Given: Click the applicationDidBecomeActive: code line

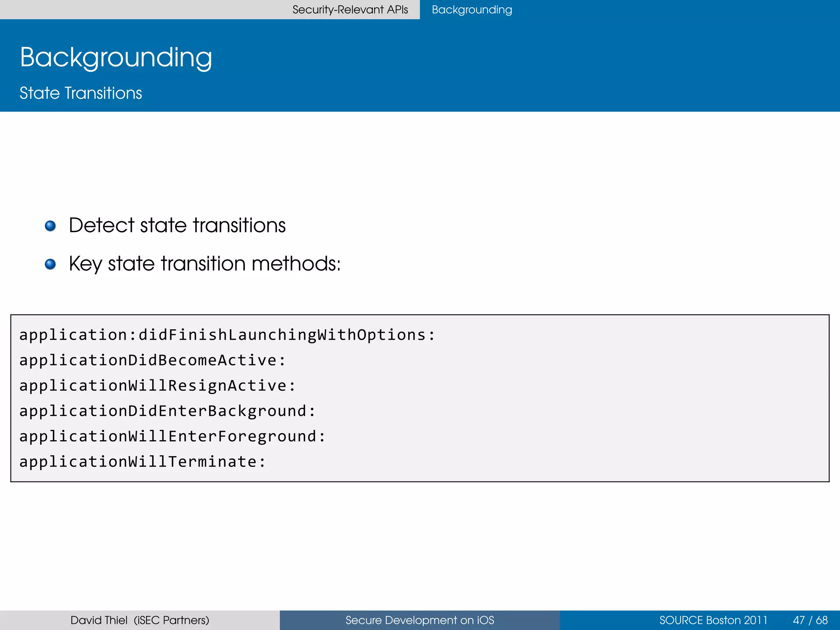Looking at the screenshot, I should click(x=153, y=361).
